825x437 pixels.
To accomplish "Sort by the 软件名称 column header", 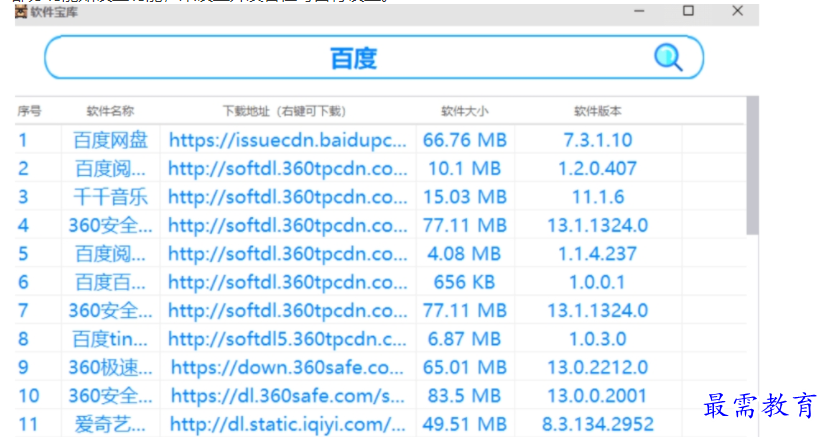I will click(110, 111).
